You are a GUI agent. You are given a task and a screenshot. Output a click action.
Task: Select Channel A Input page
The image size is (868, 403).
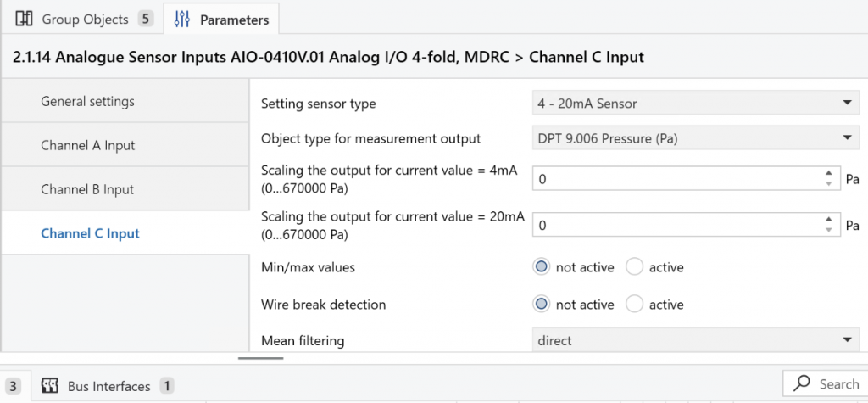click(87, 145)
